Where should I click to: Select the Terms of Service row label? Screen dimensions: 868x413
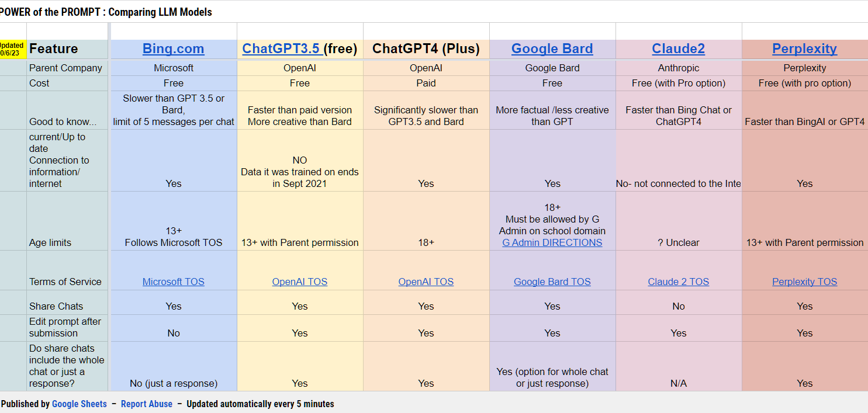click(68, 270)
